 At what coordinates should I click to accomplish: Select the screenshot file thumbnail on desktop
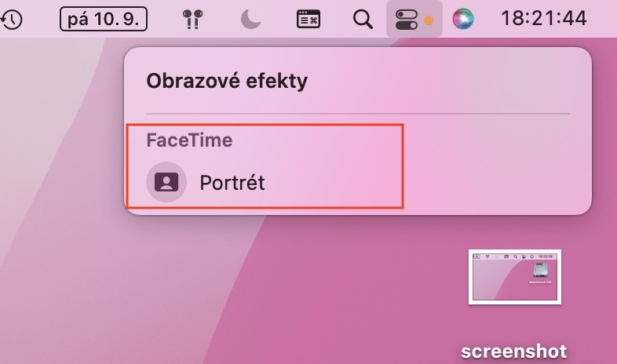click(515, 276)
